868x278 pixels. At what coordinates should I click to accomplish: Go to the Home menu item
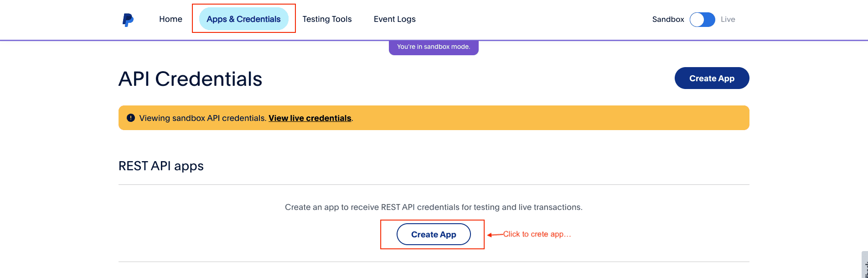point(170,19)
